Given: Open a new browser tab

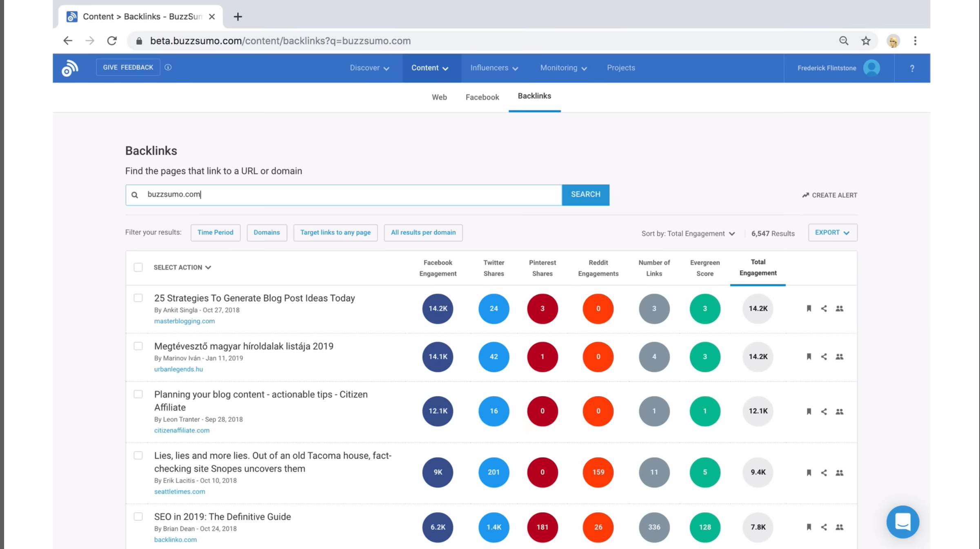Looking at the screenshot, I should (238, 17).
